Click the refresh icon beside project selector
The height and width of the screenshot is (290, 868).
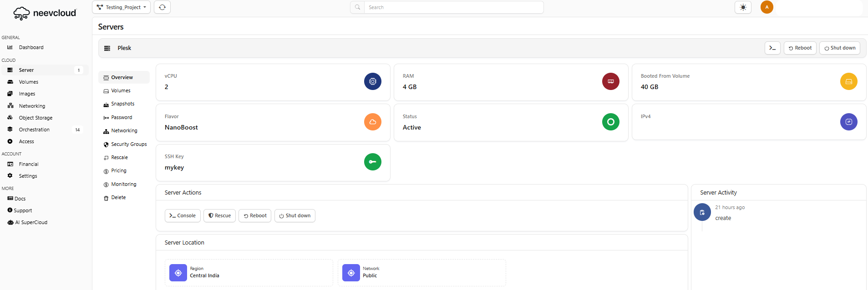(162, 7)
